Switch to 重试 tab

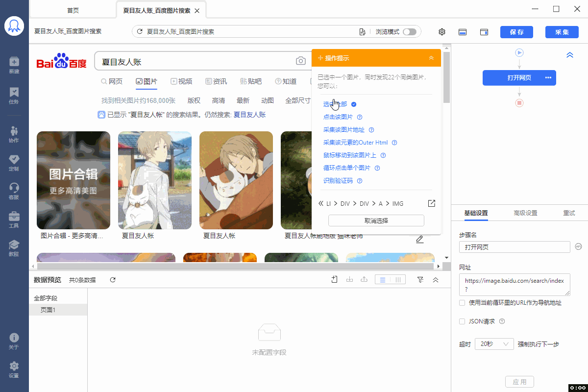click(x=569, y=213)
